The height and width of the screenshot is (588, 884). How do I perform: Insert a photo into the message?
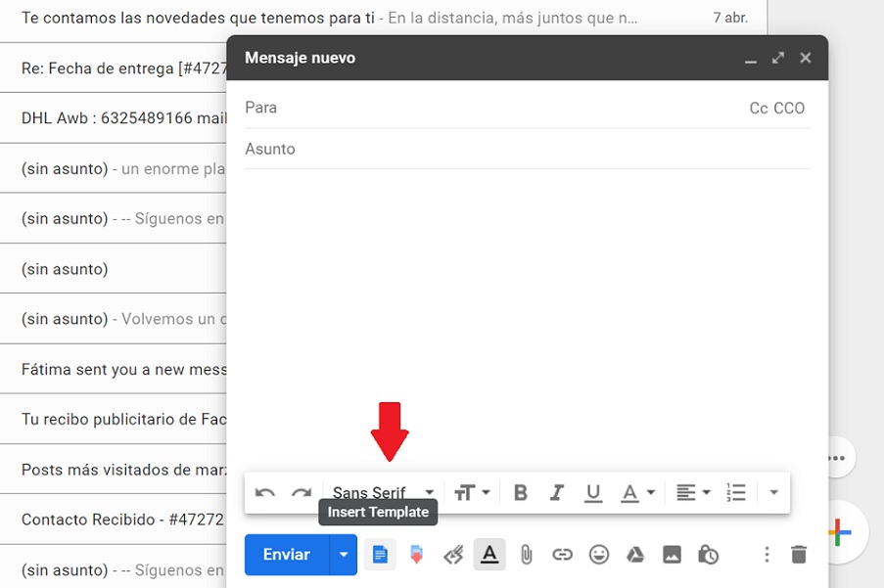coord(672,555)
